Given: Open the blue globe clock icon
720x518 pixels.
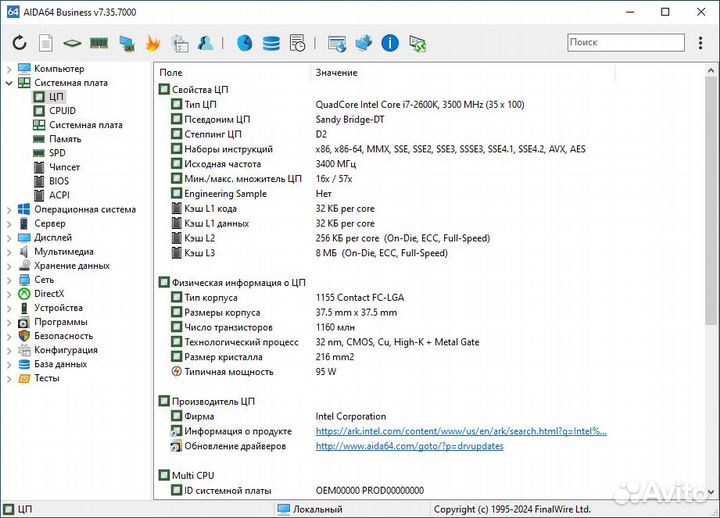Looking at the screenshot, I should [244, 43].
